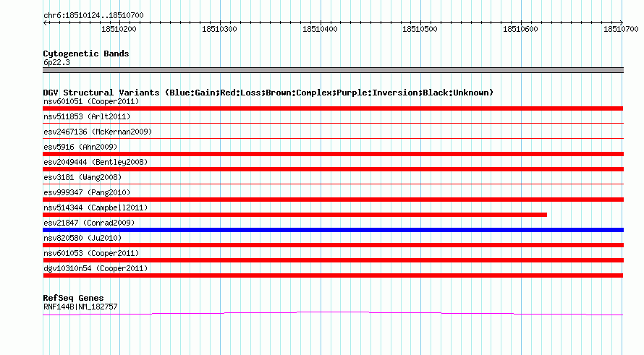Click the red bar under nsv820580
The height and width of the screenshot is (355, 644).
[x=333, y=245]
